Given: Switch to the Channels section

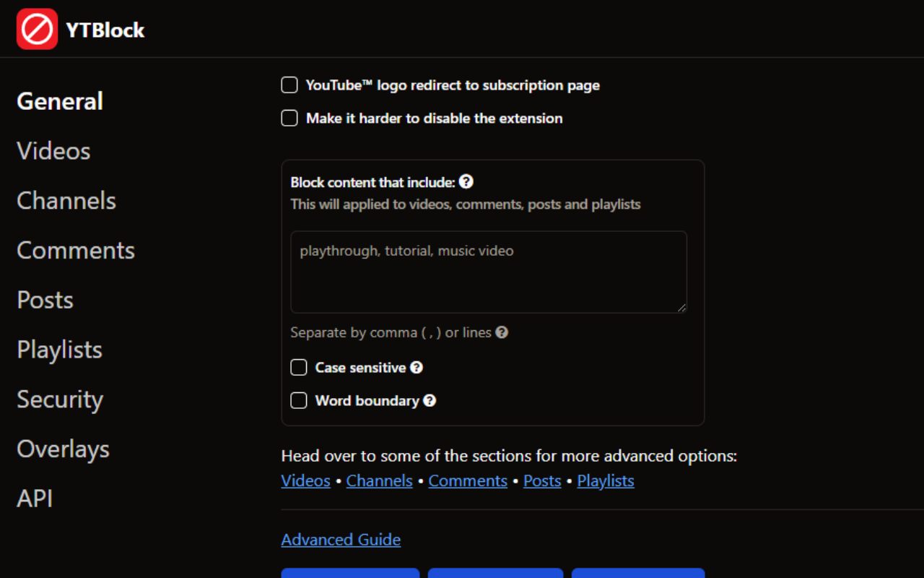Looking at the screenshot, I should tap(66, 200).
